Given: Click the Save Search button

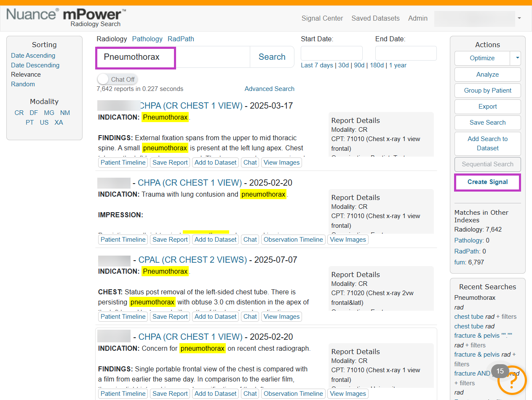Looking at the screenshot, I should tap(488, 123).
